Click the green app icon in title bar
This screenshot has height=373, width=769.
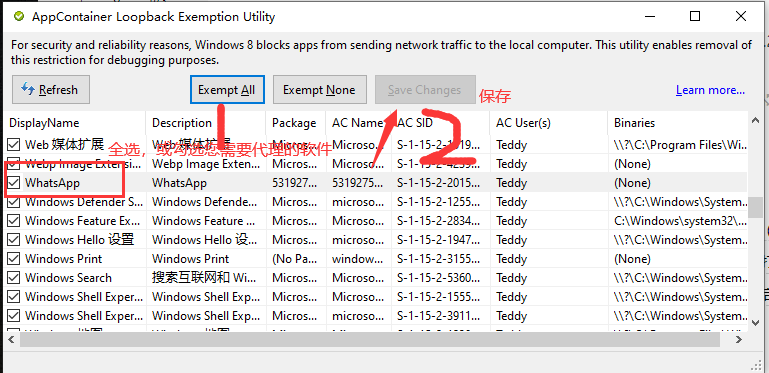19,17
